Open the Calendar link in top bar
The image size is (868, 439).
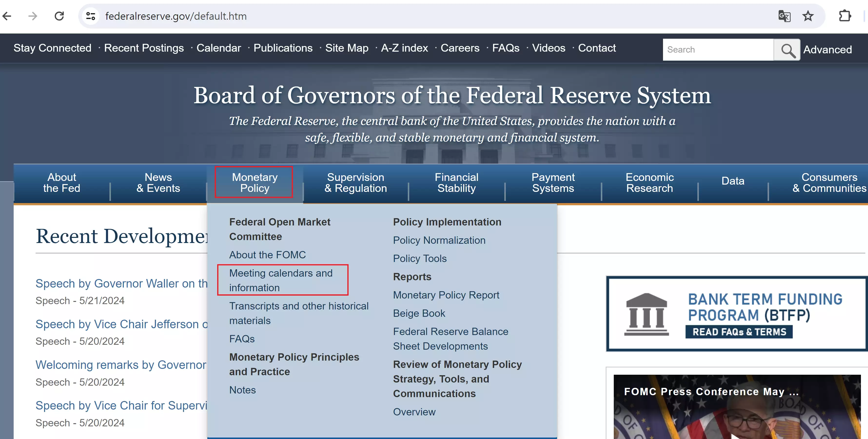(x=219, y=48)
